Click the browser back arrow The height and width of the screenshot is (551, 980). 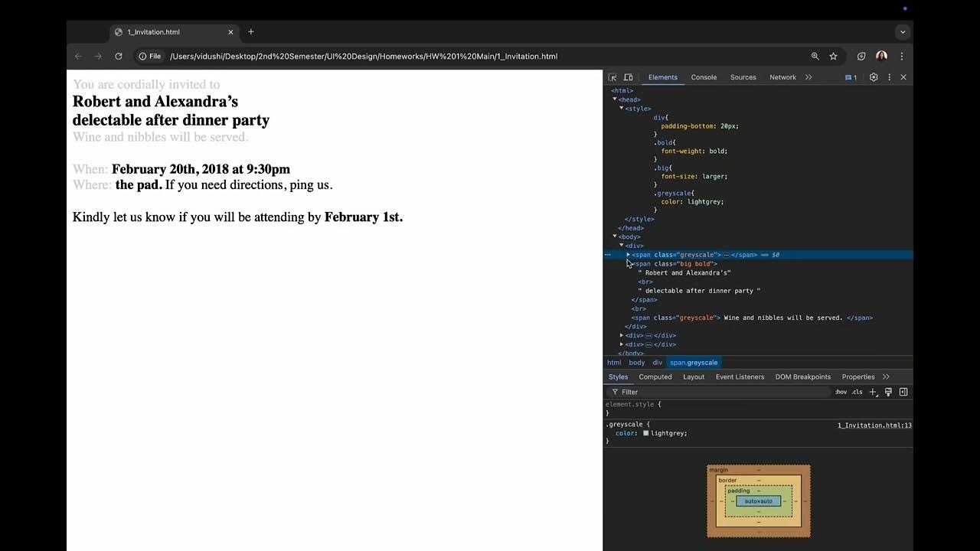tap(78, 56)
